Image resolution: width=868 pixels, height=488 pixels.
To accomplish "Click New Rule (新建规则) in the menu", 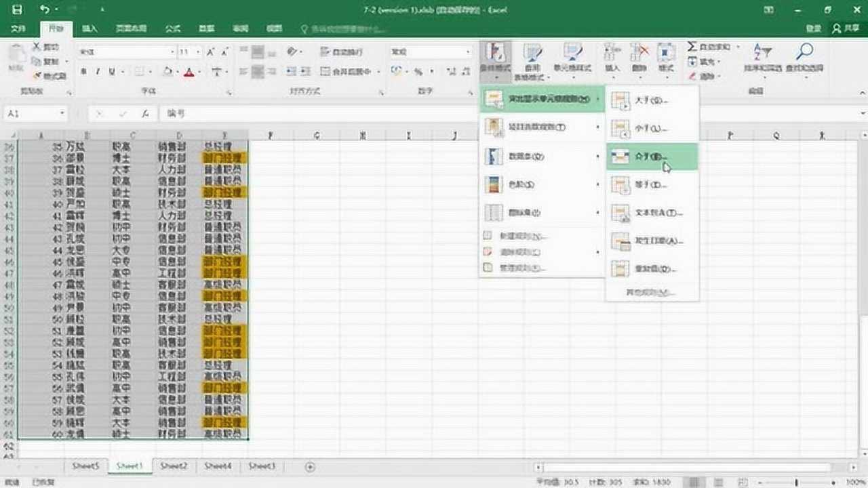I will pos(542,237).
